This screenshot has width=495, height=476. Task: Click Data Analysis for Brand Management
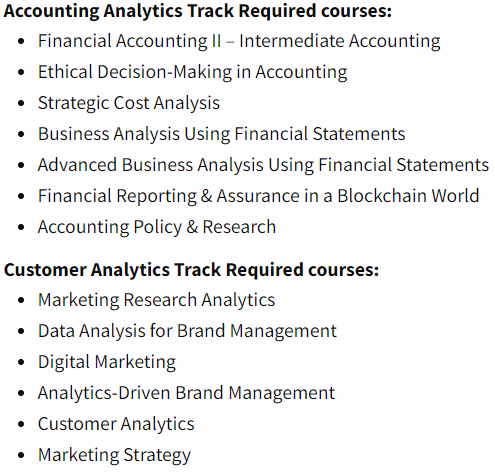(187, 331)
